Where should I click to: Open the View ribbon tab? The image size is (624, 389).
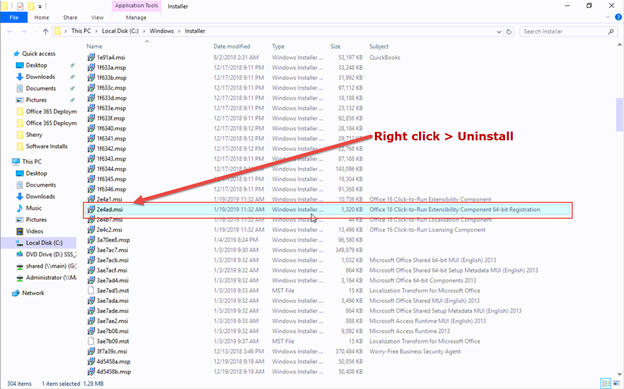(x=98, y=18)
